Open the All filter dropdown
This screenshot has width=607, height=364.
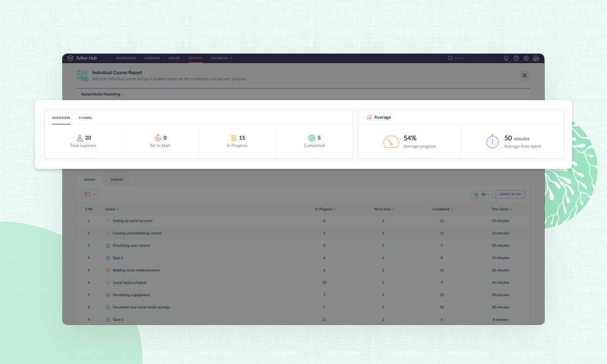pyautogui.click(x=482, y=194)
